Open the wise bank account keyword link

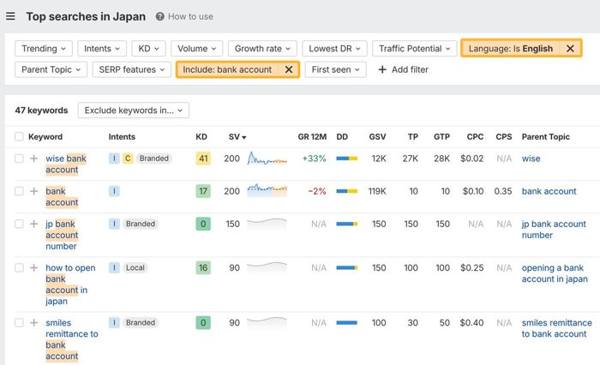(x=66, y=164)
